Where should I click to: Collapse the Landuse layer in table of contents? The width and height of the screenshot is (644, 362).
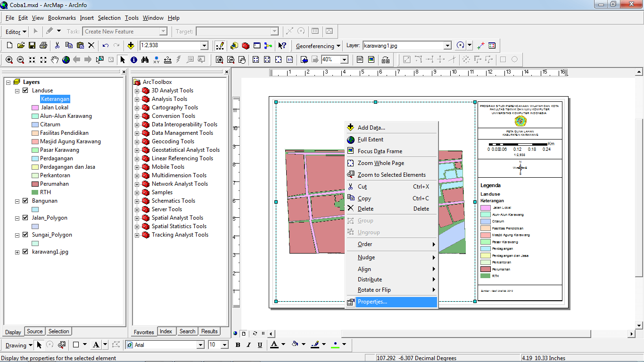point(17,90)
